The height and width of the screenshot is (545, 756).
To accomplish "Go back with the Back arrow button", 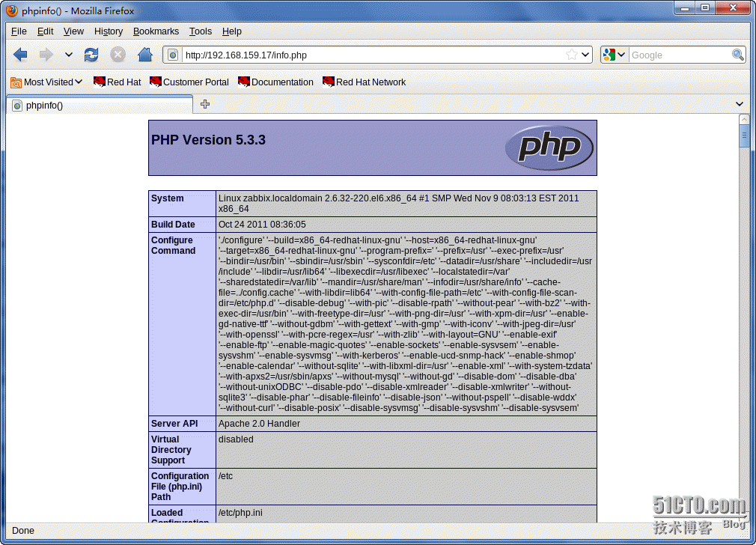I will 20,55.
